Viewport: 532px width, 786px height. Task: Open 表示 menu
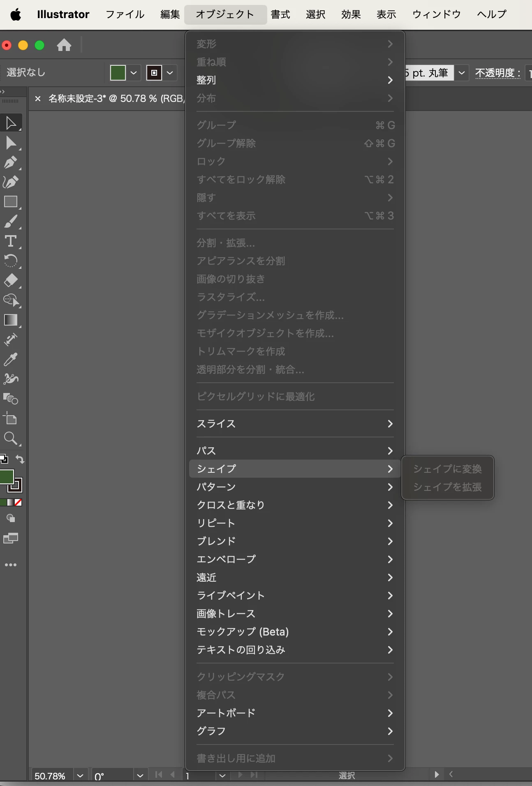click(x=386, y=15)
